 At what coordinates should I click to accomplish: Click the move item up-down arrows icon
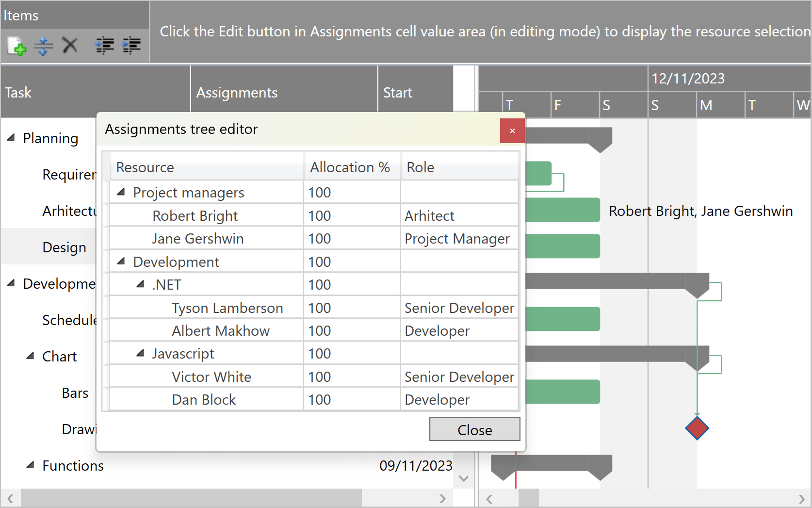point(43,45)
